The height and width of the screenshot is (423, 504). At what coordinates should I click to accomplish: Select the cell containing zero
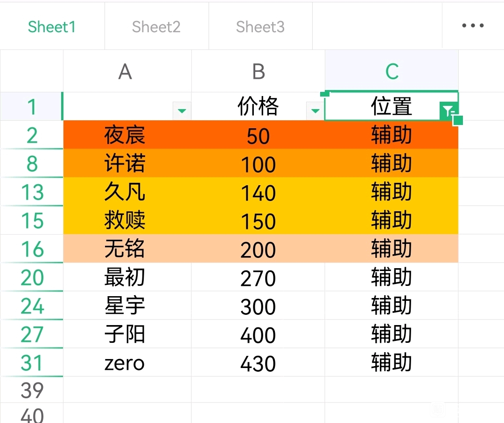125,363
